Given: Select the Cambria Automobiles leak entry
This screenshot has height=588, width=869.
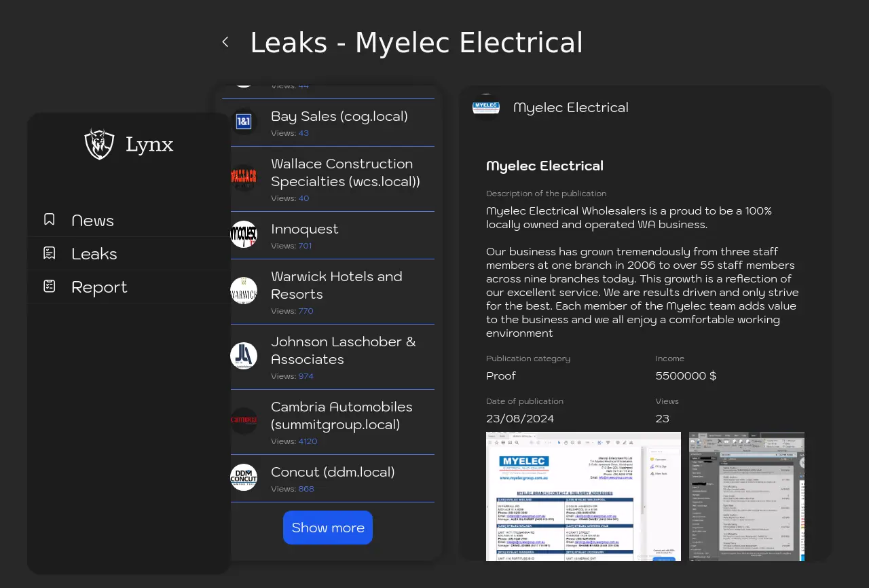Looking at the screenshot, I should click(x=341, y=416).
